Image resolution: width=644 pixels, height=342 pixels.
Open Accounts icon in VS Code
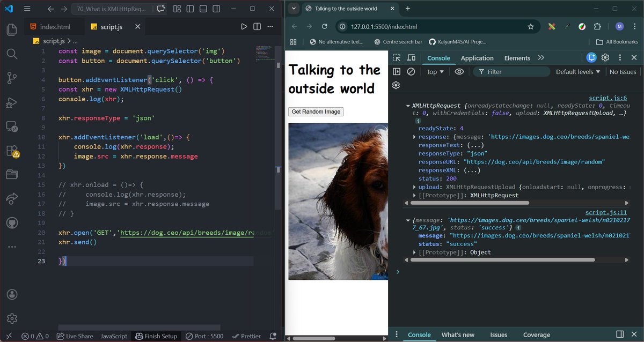pyautogui.click(x=12, y=294)
